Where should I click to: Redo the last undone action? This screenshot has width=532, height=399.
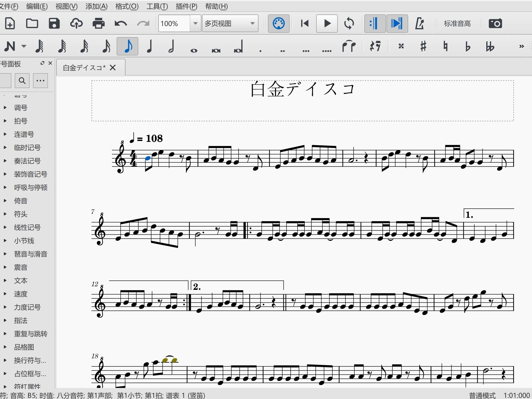143,24
